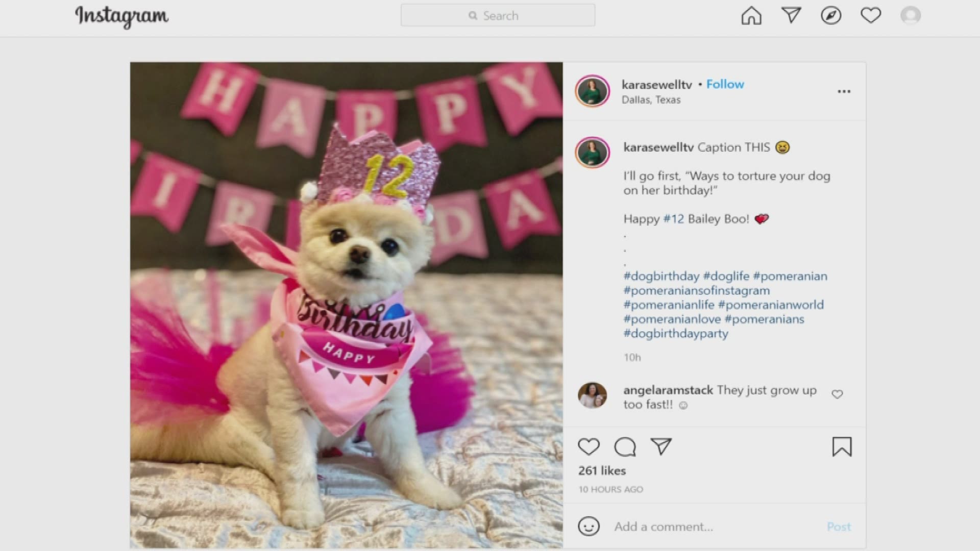
Task: Click the Search field
Action: coord(498,16)
